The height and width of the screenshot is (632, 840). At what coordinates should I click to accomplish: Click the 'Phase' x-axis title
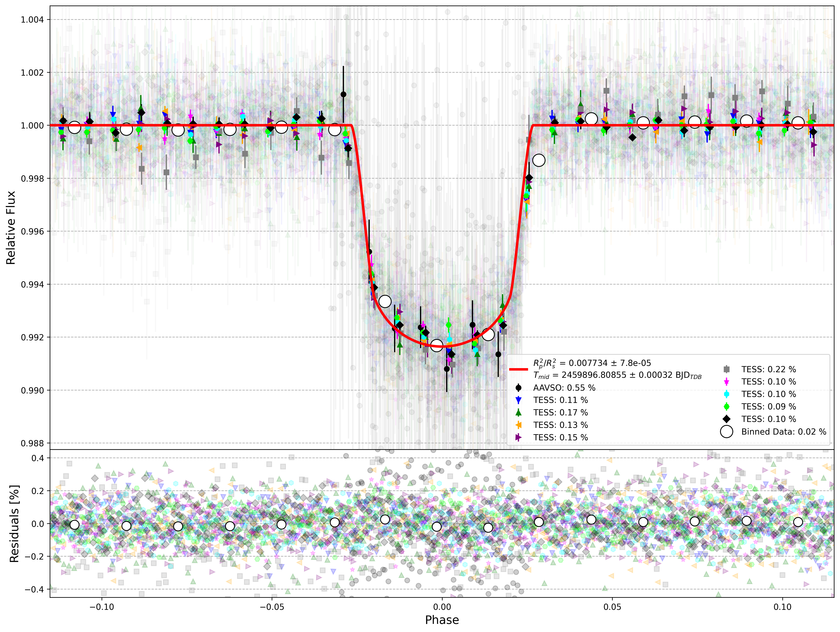pyautogui.click(x=442, y=620)
